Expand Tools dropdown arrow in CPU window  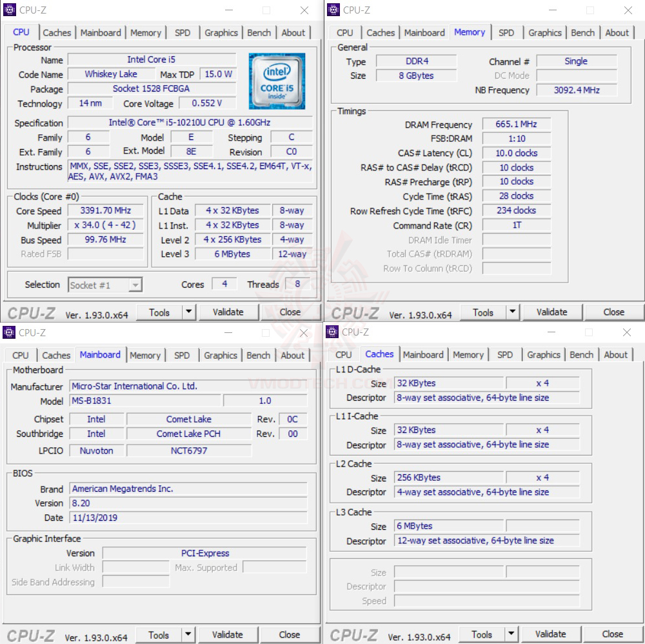pos(188,312)
